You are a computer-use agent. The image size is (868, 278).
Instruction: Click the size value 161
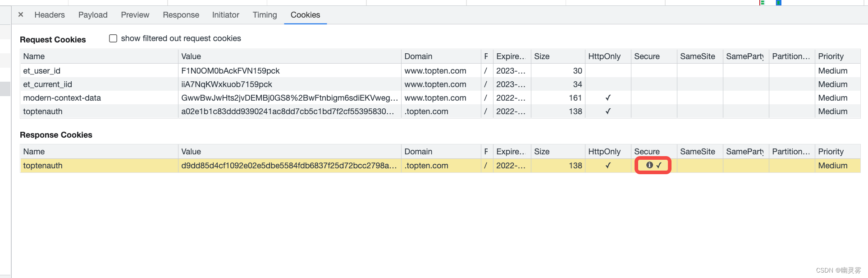click(575, 98)
